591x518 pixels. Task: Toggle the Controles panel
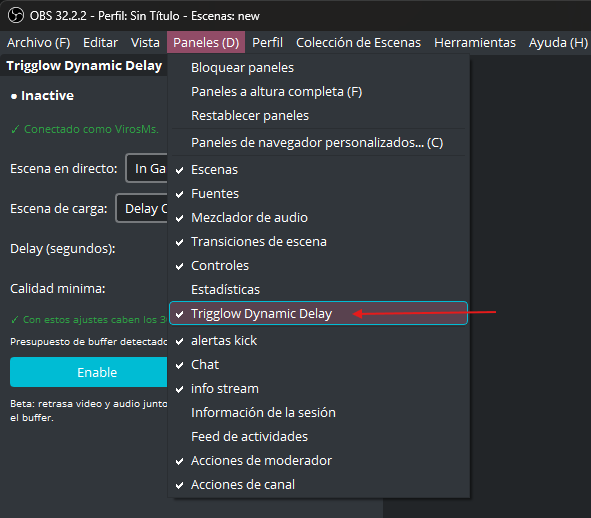point(318,265)
